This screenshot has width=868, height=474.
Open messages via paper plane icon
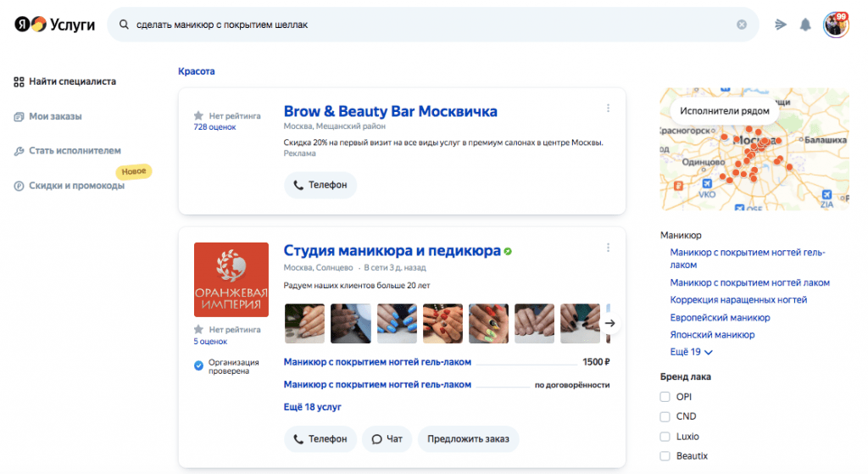(781, 25)
